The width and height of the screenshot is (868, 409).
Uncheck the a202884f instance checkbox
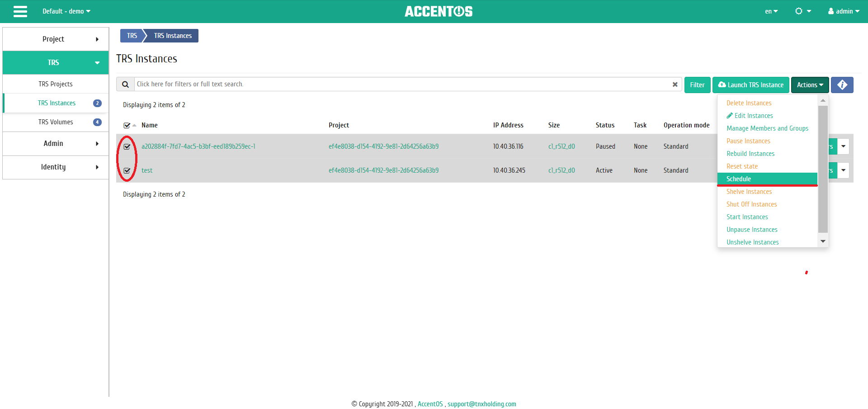(x=127, y=147)
